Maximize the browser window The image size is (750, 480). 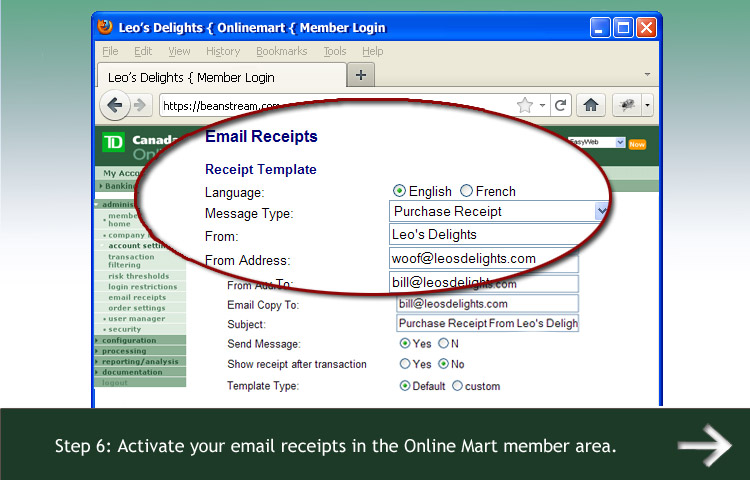click(623, 28)
